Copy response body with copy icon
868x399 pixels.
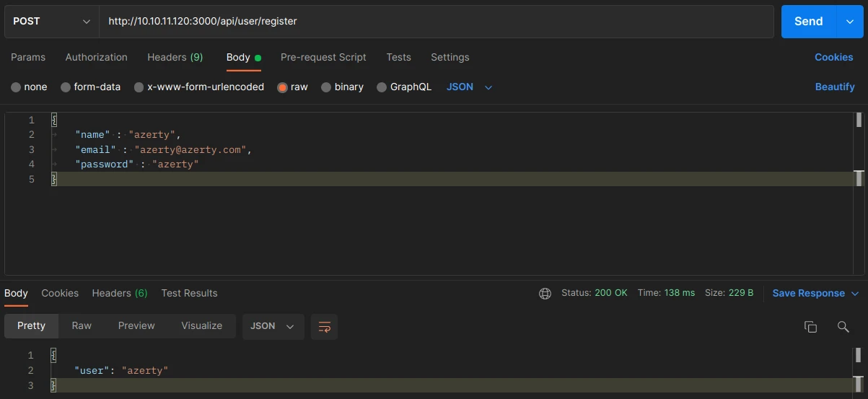point(810,327)
